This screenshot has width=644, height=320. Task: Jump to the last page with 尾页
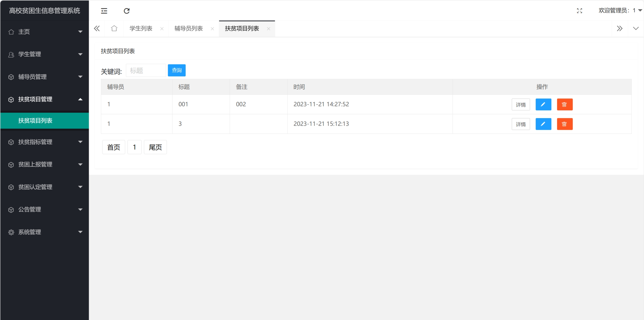[x=155, y=147]
